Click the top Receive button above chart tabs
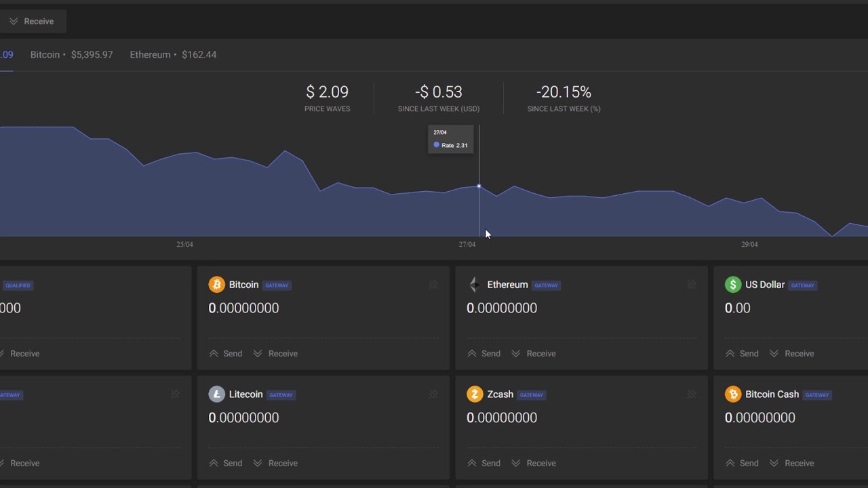Image resolution: width=868 pixels, height=488 pixels. [32, 22]
